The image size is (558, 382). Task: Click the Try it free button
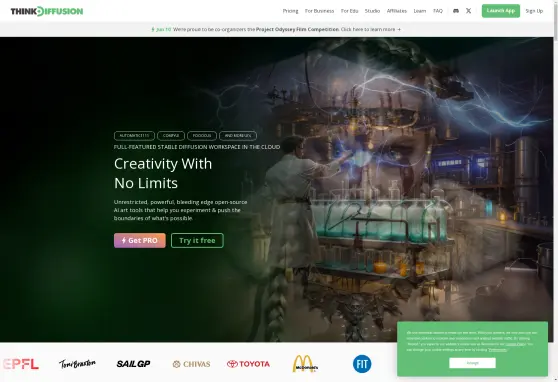(197, 241)
